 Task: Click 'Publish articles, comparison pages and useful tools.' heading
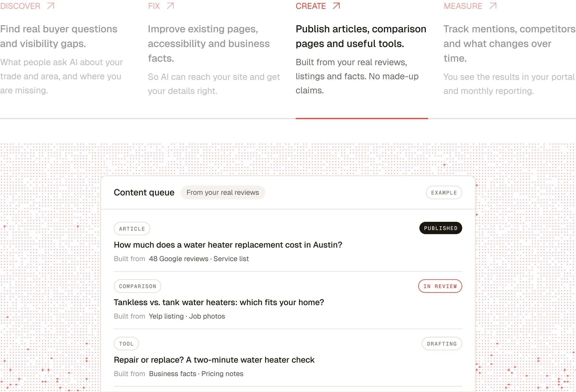361,36
